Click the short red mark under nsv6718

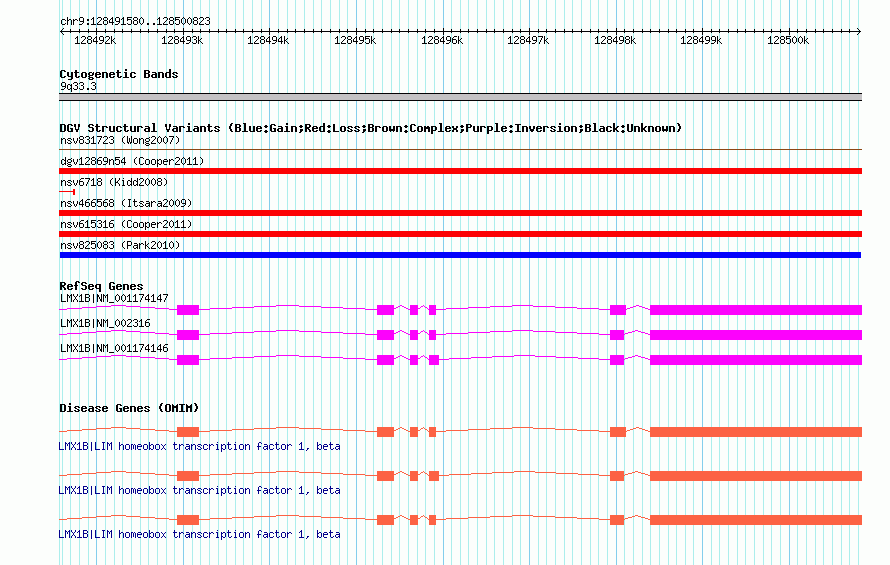click(x=67, y=192)
